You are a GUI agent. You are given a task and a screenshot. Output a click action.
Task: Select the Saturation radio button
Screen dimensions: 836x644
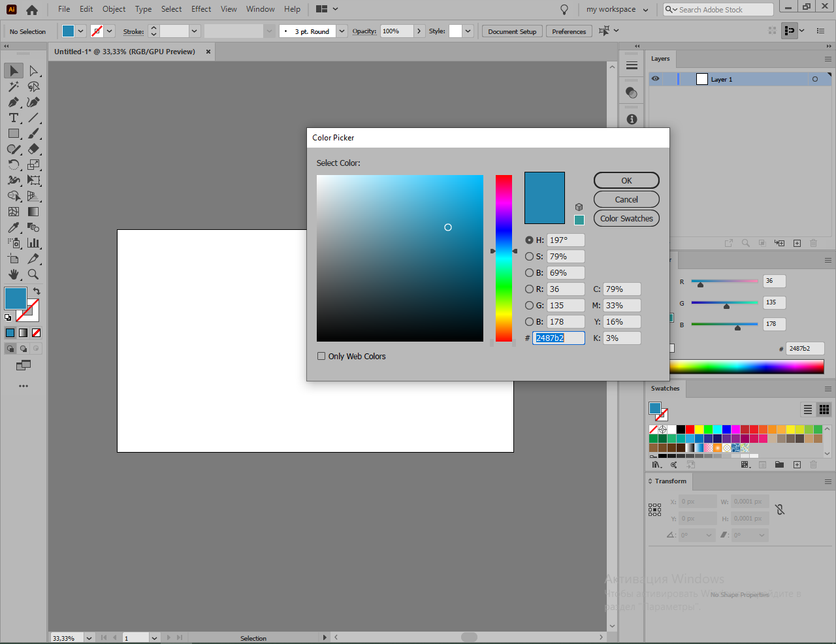coord(528,256)
